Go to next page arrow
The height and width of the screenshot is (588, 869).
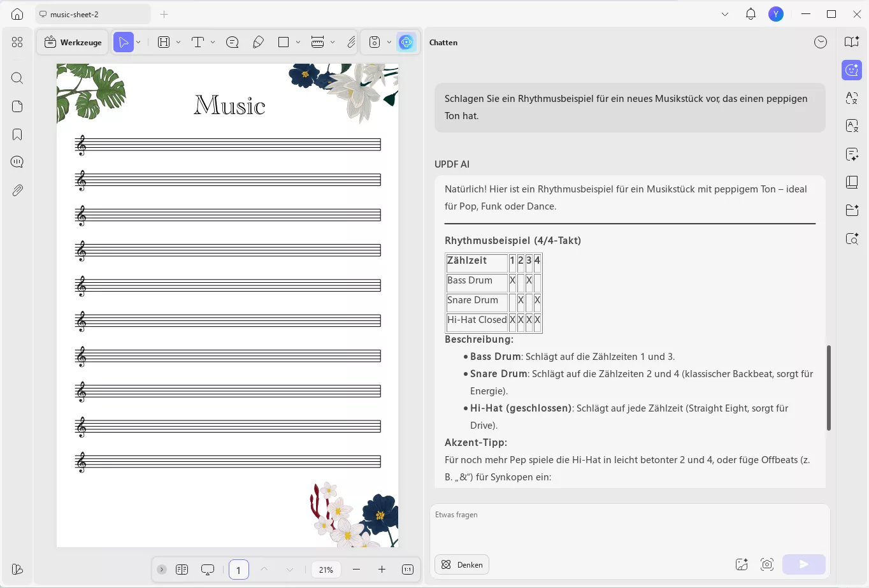(x=290, y=570)
